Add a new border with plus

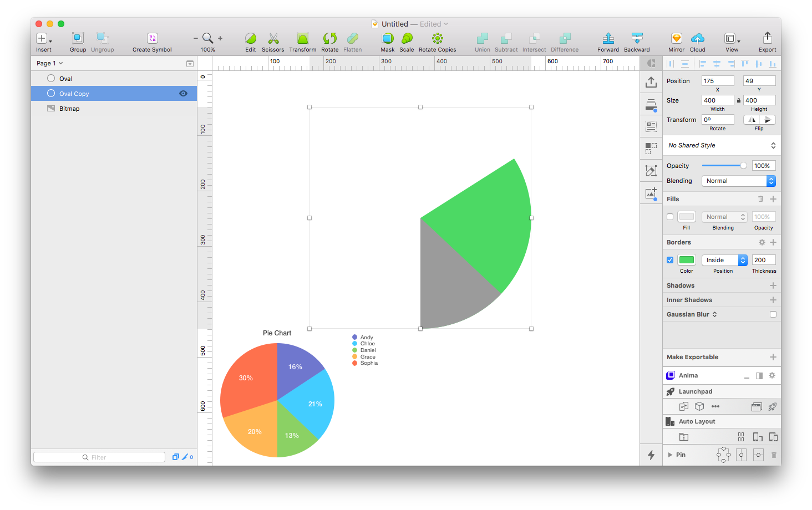[773, 242]
